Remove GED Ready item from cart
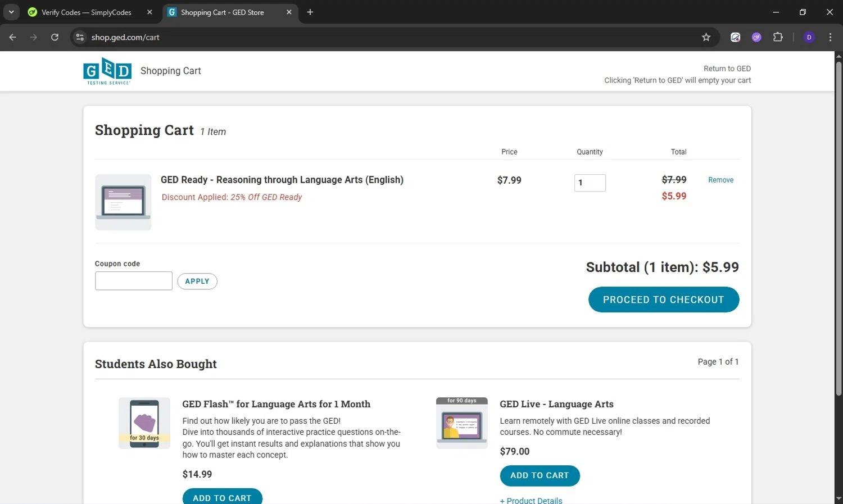Viewport: 843px width, 504px height. pos(720,180)
